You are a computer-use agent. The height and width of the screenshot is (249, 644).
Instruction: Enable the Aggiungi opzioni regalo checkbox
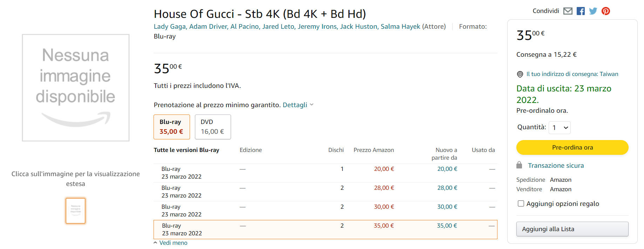(521, 203)
